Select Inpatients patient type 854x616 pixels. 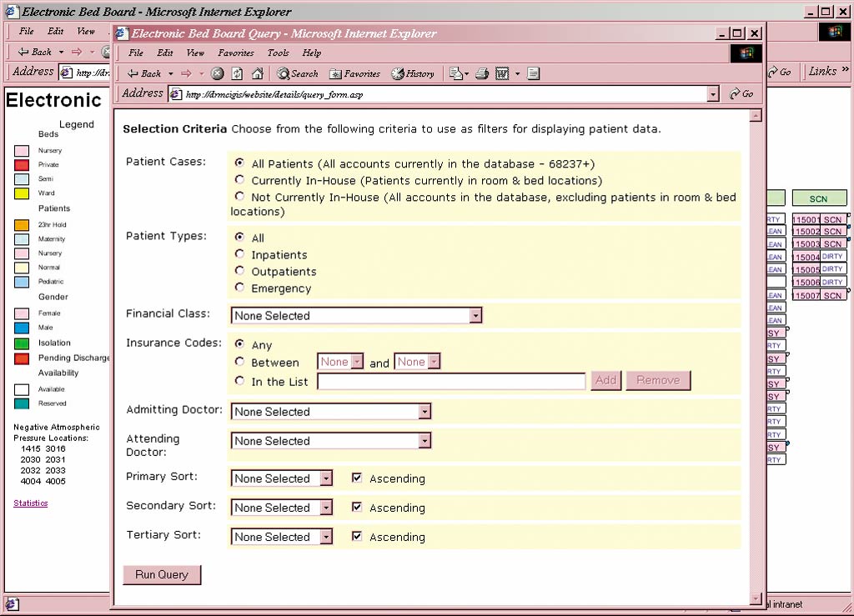pos(239,253)
